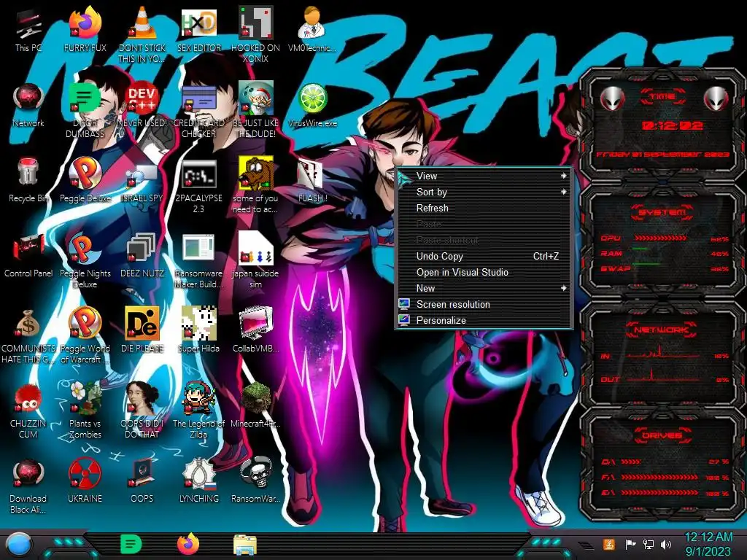Viewport: 747px width, 560px height.
Task: Open the Super Hilda shortcut
Action: tap(198, 330)
